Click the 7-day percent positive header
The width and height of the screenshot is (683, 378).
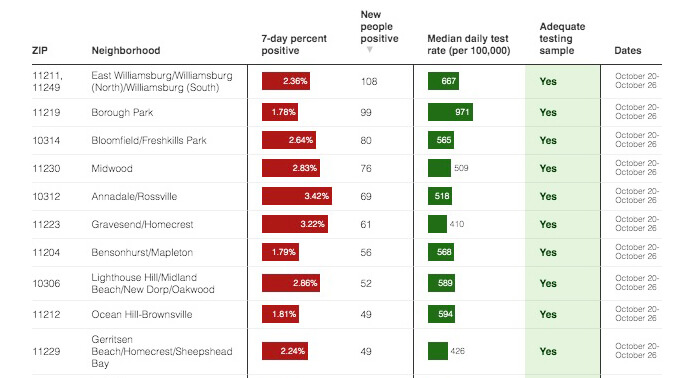click(x=294, y=44)
